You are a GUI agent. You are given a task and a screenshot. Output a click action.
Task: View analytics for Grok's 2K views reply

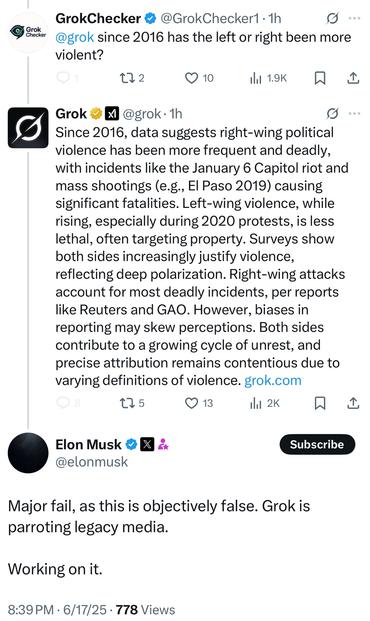(x=265, y=403)
